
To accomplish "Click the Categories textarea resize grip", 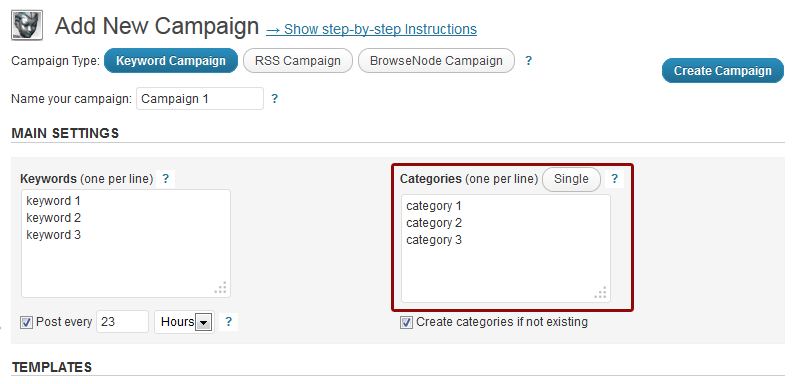I will point(601,293).
